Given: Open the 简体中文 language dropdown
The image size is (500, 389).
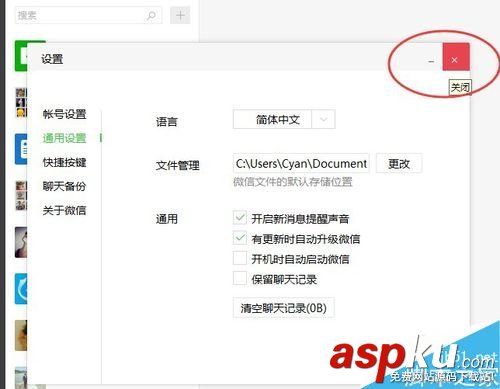Looking at the screenshot, I should coord(284,119).
